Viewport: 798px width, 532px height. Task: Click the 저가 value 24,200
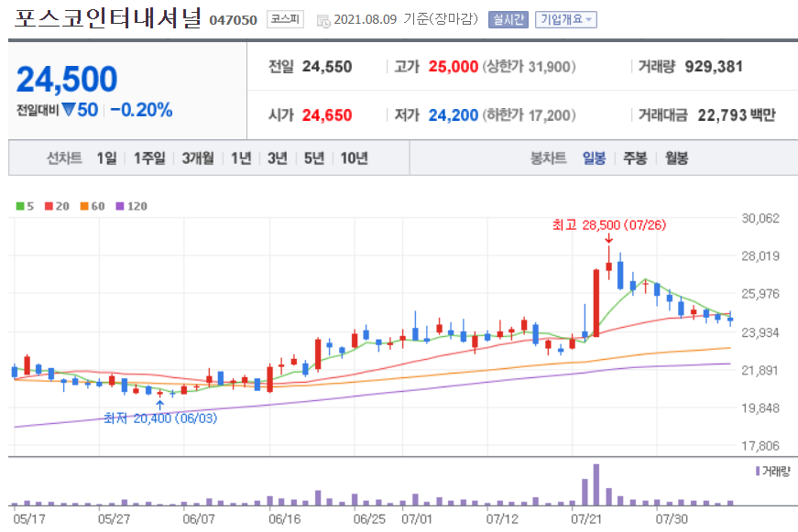[x=453, y=115]
